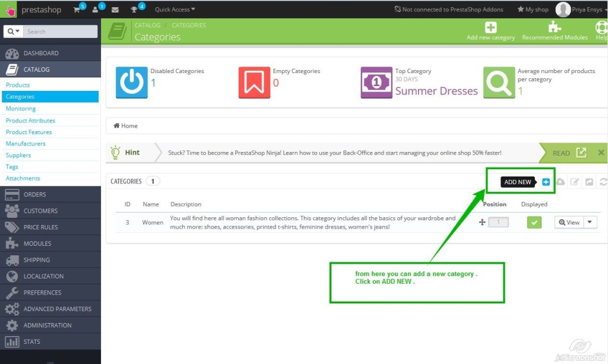Open the Catalog menu
The image size is (608, 364).
(x=50, y=69)
